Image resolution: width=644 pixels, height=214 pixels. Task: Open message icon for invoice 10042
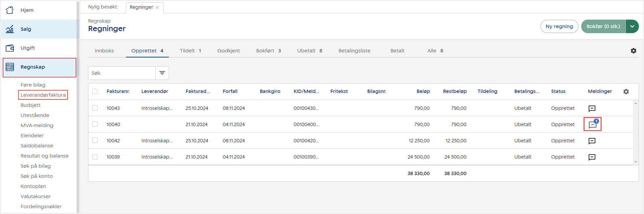point(592,141)
